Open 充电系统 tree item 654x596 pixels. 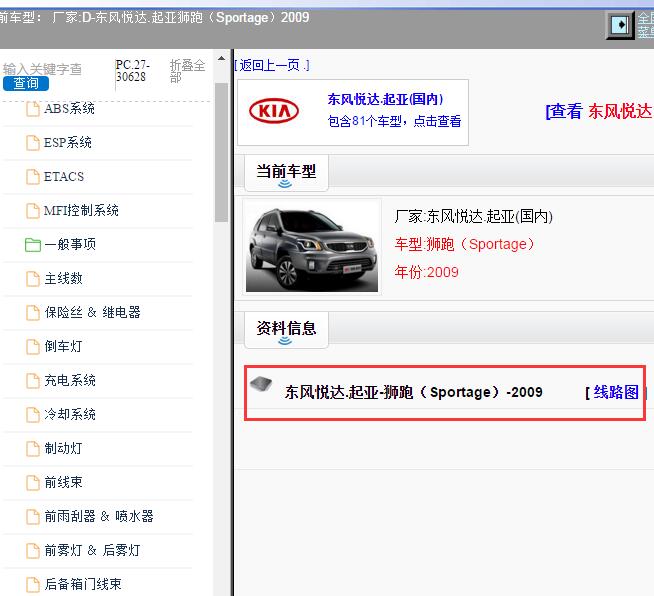click(70, 380)
